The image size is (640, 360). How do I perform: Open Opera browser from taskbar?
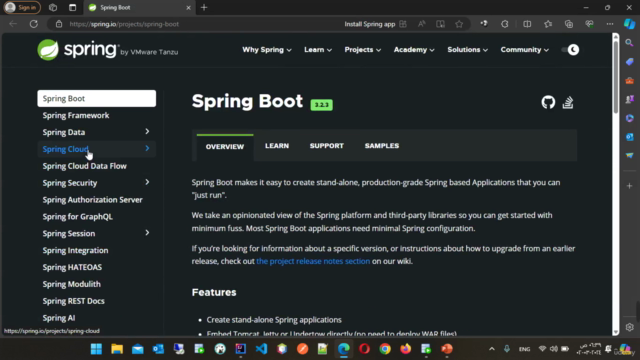[364, 349]
